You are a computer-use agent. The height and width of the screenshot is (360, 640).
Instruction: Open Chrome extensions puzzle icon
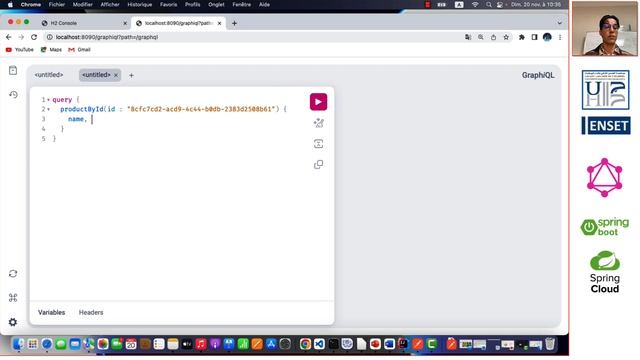[522, 37]
